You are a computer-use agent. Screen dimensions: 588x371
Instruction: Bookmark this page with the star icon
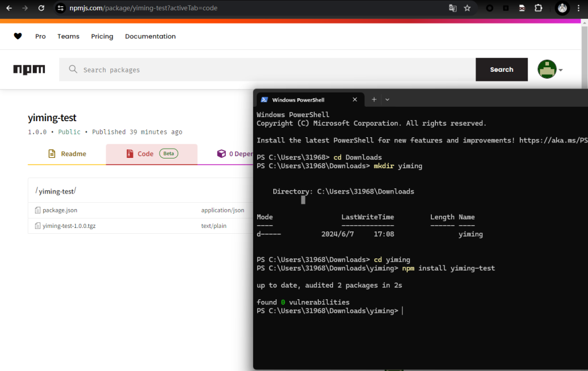(x=467, y=8)
